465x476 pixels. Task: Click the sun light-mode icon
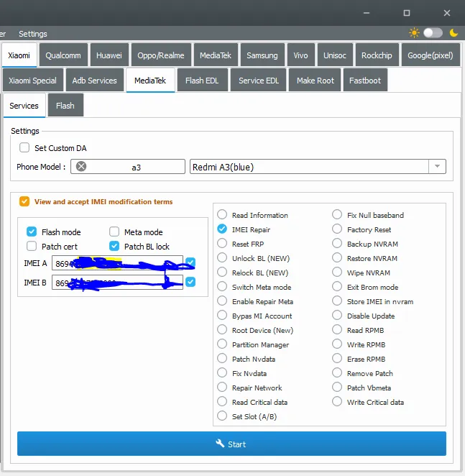tap(414, 33)
